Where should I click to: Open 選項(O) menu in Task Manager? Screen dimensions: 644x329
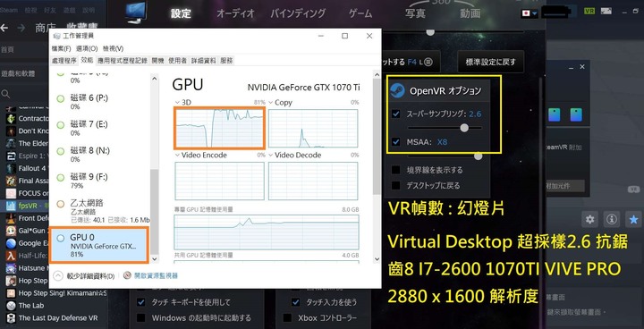pos(87,48)
